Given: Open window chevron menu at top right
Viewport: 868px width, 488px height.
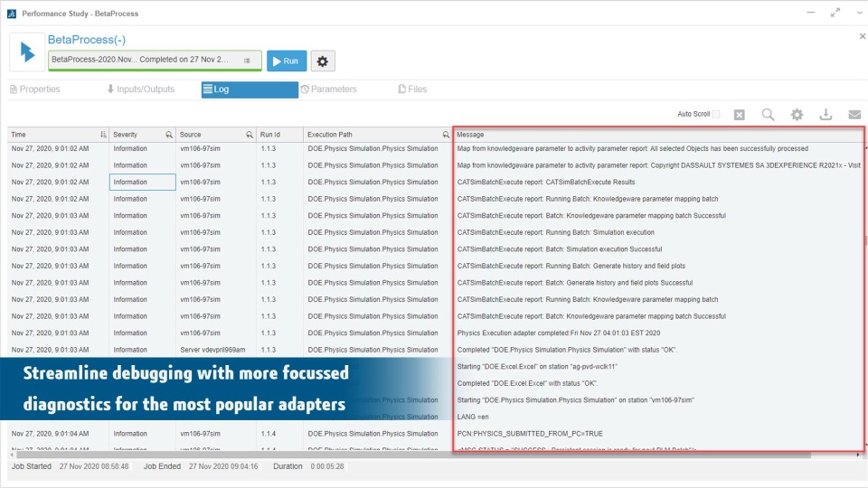Looking at the screenshot, I should pos(860,13).
